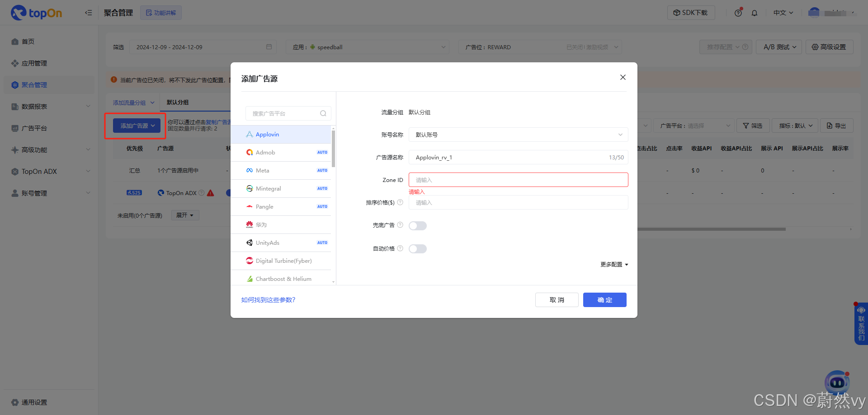Click the table horizontal scrollbar
Image resolution: width=868 pixels, height=415 pixels.
(x=712, y=229)
